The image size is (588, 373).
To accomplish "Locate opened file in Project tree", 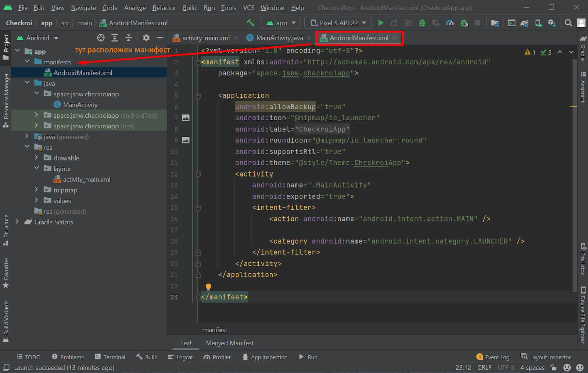I will tap(101, 38).
